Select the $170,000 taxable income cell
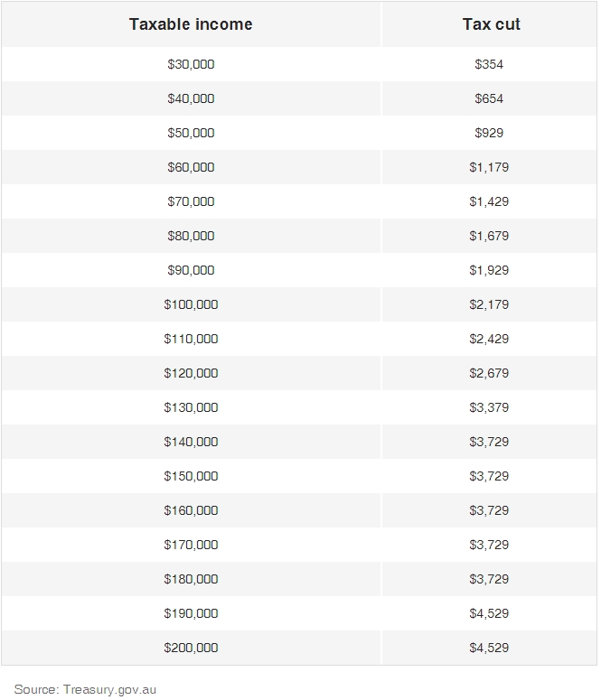Image resolution: width=601 pixels, height=700 pixels. click(x=191, y=545)
